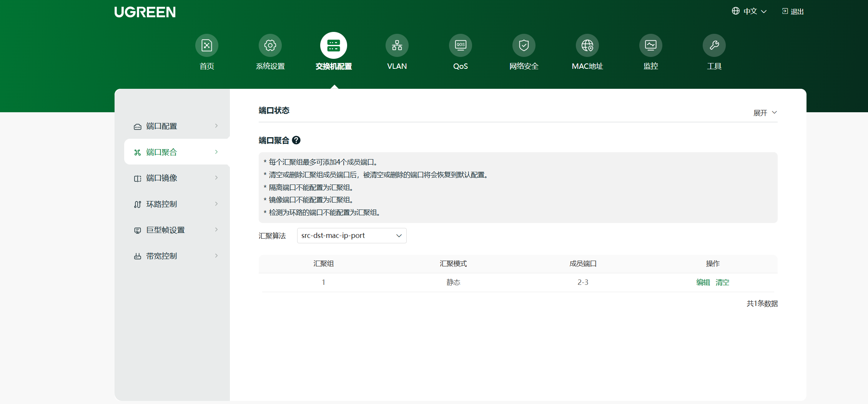868x404 pixels.
Task: Select 端口镜像 in the sidebar
Action: (162, 178)
